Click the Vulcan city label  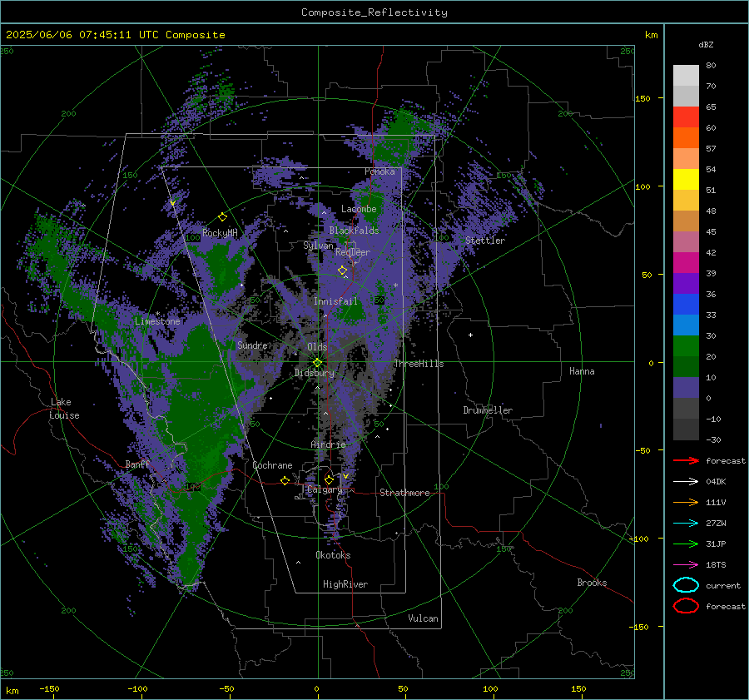click(x=423, y=618)
